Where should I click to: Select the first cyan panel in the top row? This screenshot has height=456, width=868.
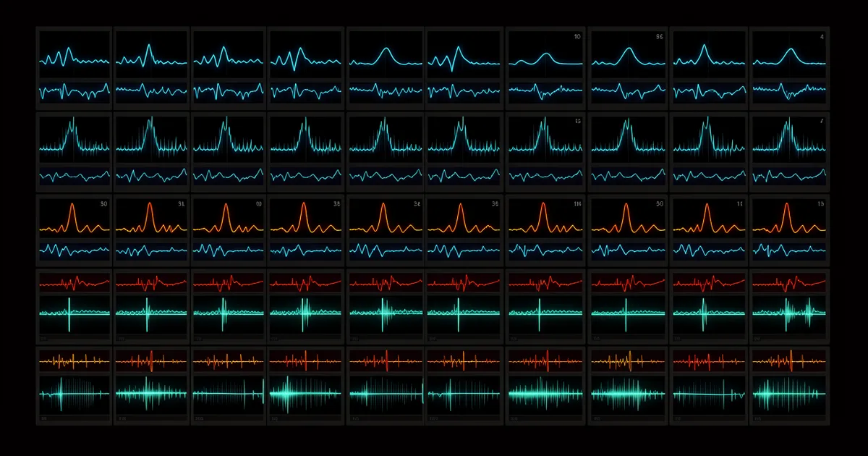pyautogui.click(x=74, y=68)
